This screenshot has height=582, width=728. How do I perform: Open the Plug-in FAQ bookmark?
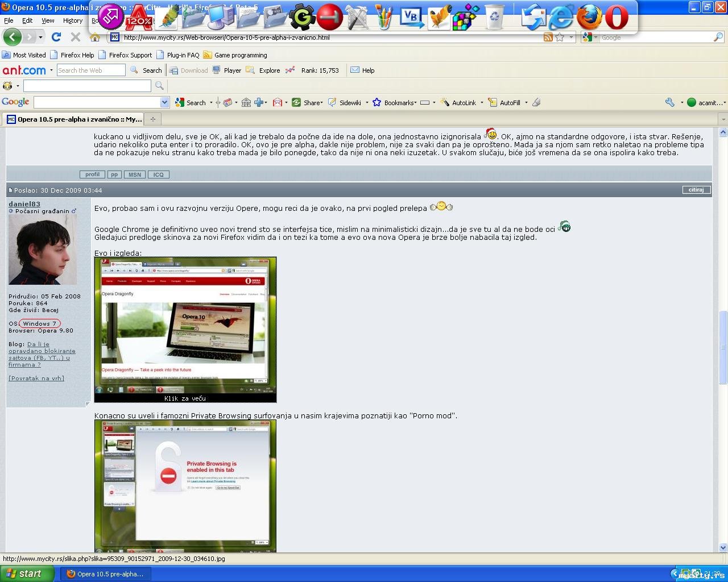[177, 55]
